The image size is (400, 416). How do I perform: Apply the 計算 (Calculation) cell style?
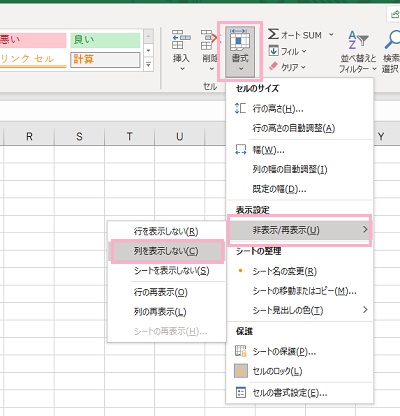[105, 60]
